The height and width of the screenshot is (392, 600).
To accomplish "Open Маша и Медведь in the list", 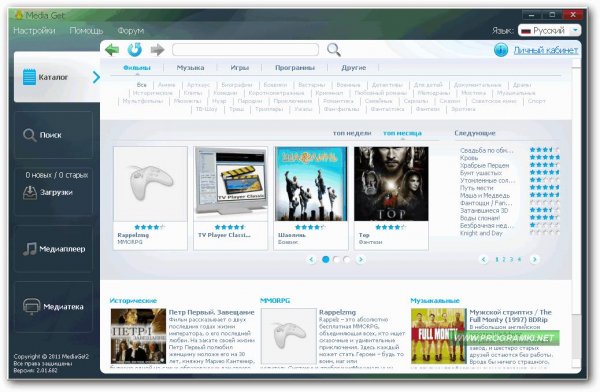I will coord(485,195).
